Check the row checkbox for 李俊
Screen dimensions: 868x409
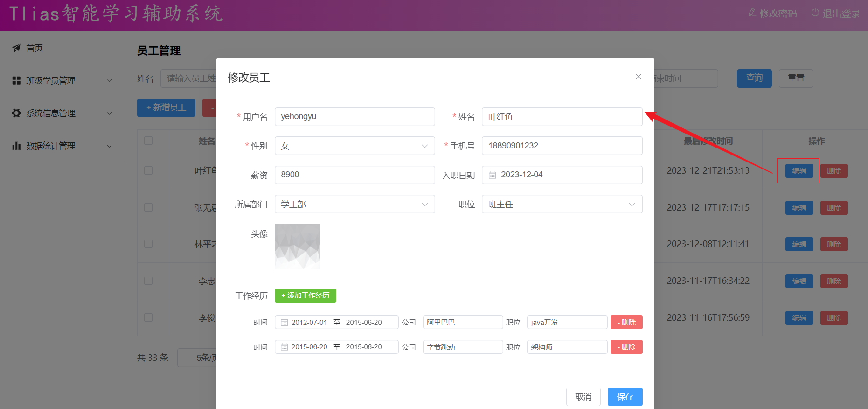(x=148, y=317)
